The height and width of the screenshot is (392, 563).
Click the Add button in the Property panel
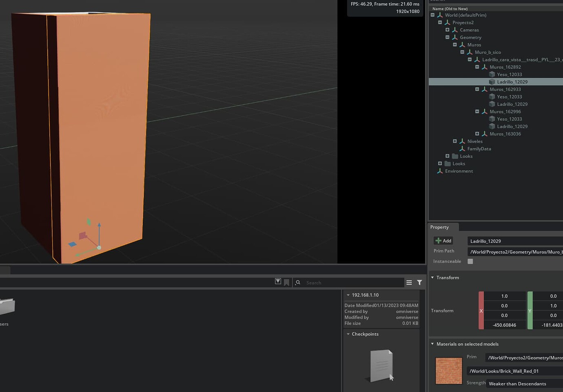point(443,240)
